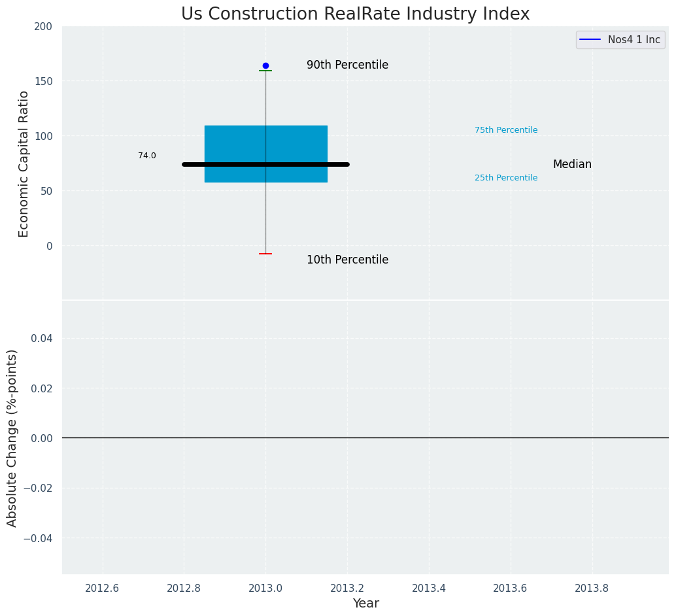This screenshot has width=676, height=616.
Task: Click the thick black median line
Action: tap(265, 164)
